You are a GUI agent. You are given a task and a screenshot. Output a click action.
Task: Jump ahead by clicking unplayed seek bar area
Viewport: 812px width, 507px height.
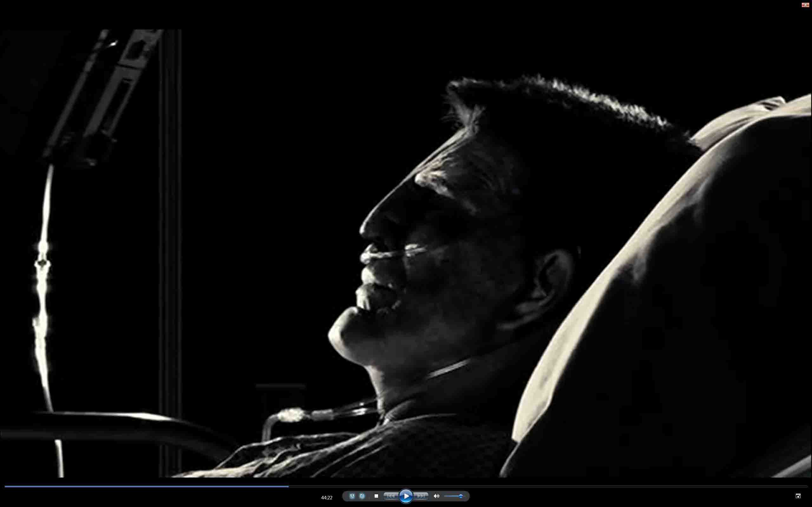[x=537, y=486]
